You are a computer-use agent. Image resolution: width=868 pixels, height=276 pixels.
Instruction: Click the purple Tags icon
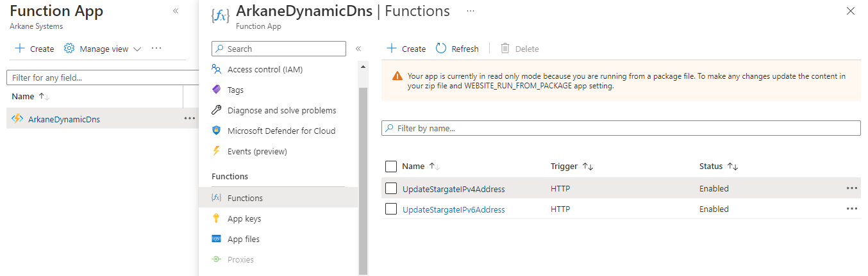click(x=216, y=90)
